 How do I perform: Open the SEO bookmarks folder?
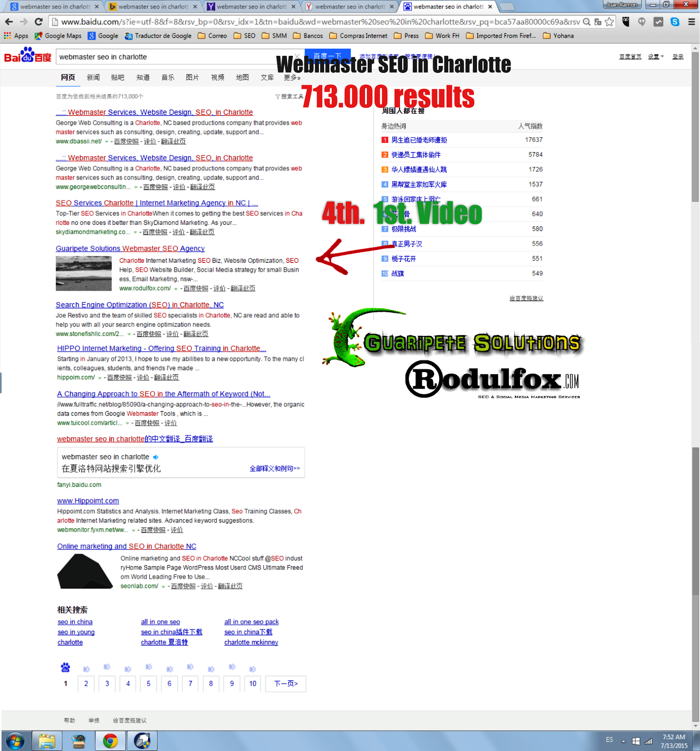[x=244, y=36]
